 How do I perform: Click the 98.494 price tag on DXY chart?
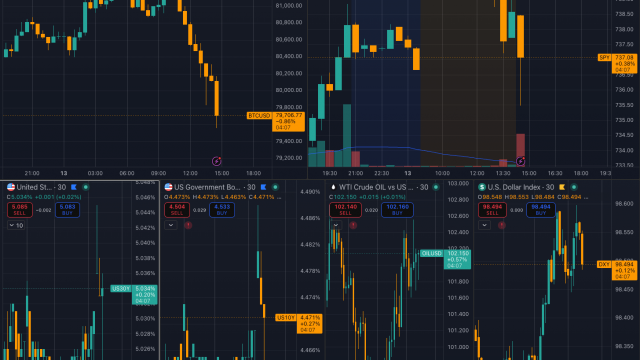pos(624,271)
